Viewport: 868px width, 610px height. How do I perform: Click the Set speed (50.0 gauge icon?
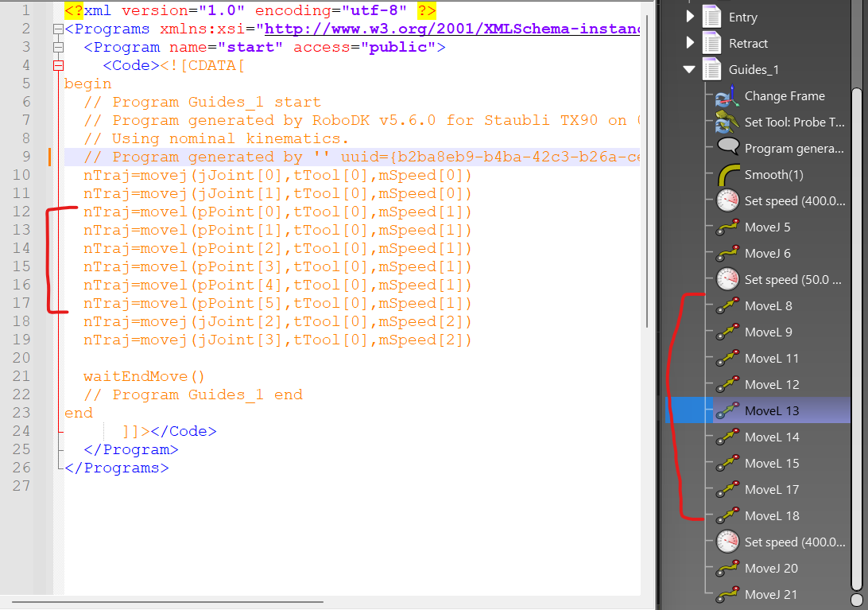[x=727, y=280]
